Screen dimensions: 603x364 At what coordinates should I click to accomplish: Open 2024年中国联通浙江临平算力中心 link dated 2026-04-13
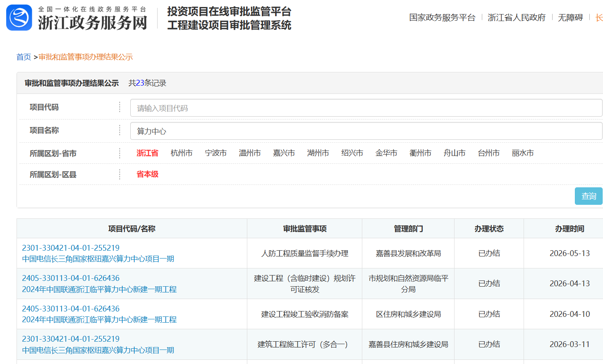pos(99,289)
